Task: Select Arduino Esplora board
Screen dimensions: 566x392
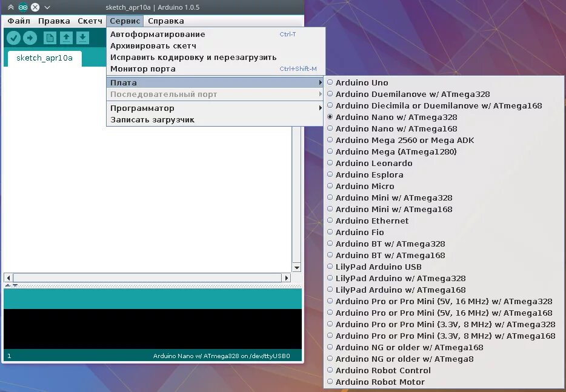Action: (444, 174)
